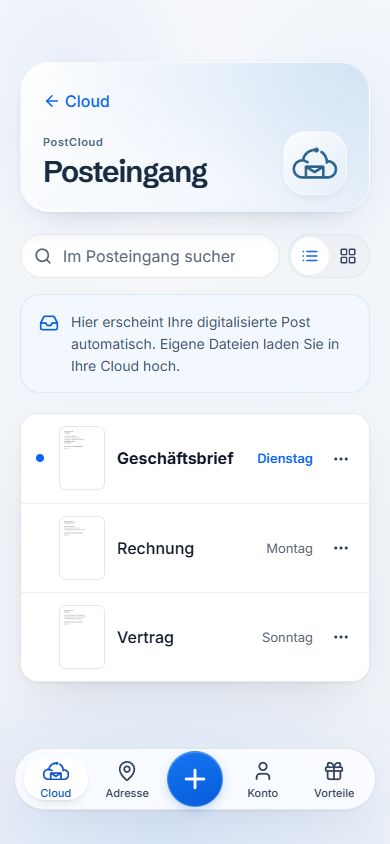Open the Konto tab
This screenshot has width=390, height=844.
pyautogui.click(x=263, y=779)
